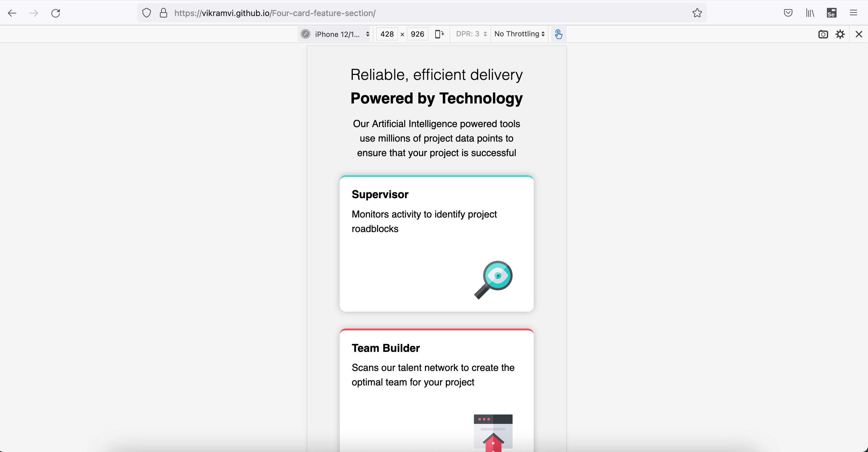Viewport: 868px width, 452px height.
Task: Open the Pocket save icon
Action: [788, 13]
